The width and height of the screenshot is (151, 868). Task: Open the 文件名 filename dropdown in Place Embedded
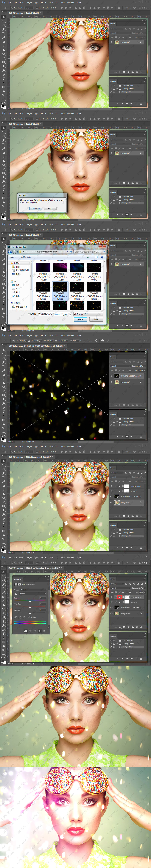70,314
